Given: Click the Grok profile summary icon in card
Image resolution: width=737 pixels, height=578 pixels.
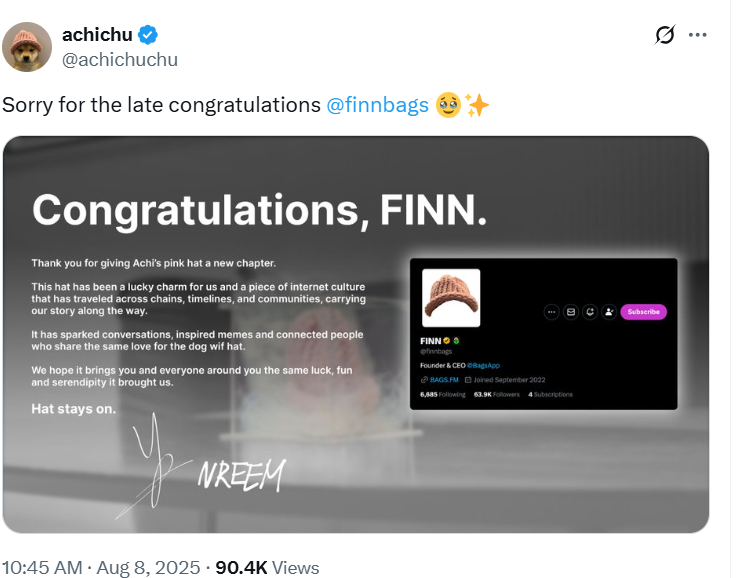Looking at the screenshot, I should click(590, 312).
